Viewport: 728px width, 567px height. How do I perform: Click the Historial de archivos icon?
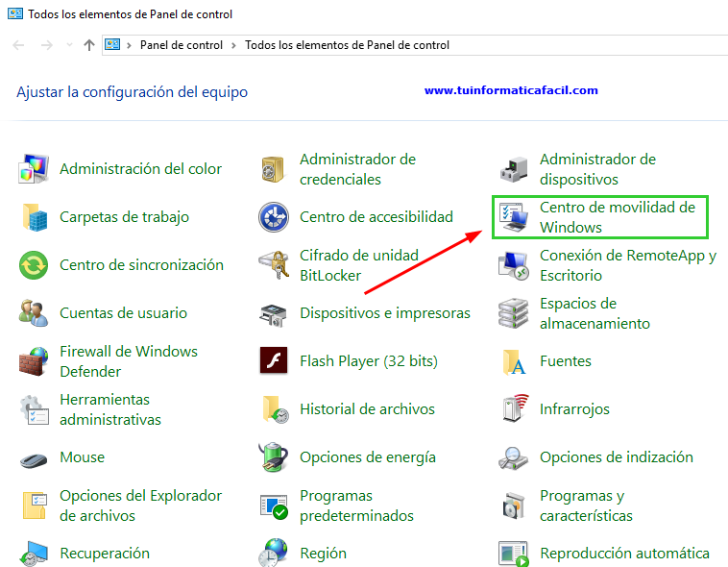pos(275,409)
